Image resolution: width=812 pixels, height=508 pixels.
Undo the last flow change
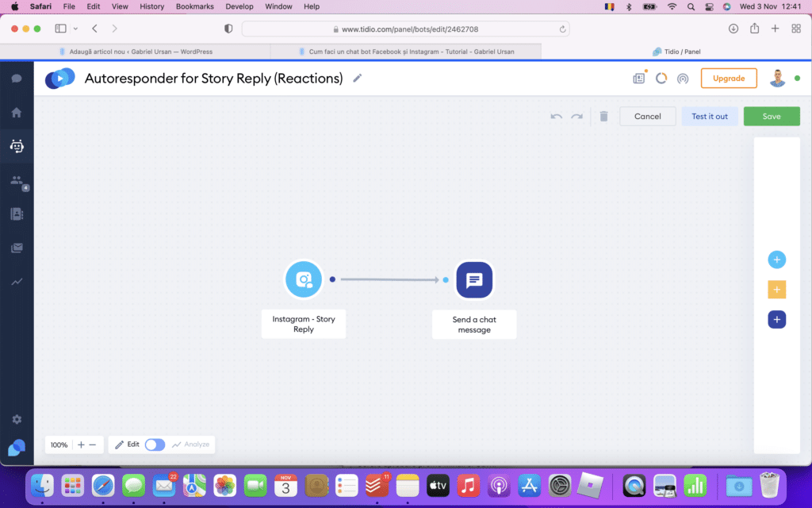coord(556,117)
